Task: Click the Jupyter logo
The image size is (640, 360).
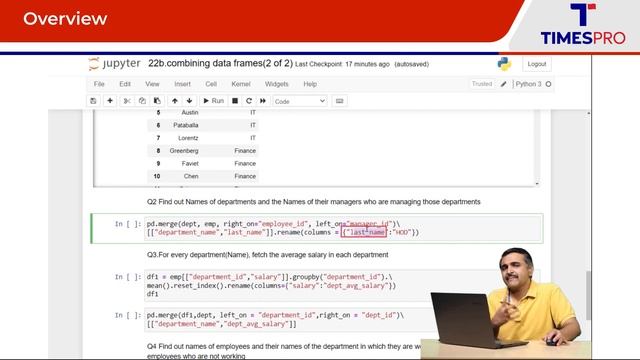Action: [115, 64]
